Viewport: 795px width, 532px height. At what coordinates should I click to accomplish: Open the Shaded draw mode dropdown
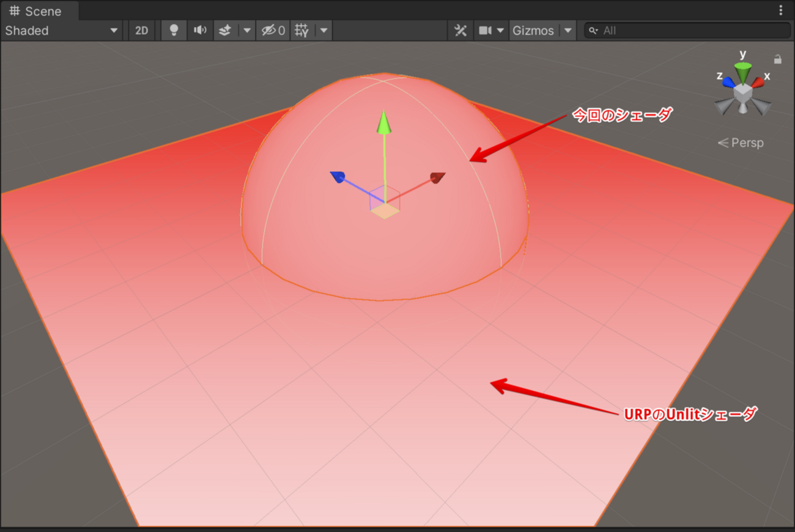pos(61,31)
